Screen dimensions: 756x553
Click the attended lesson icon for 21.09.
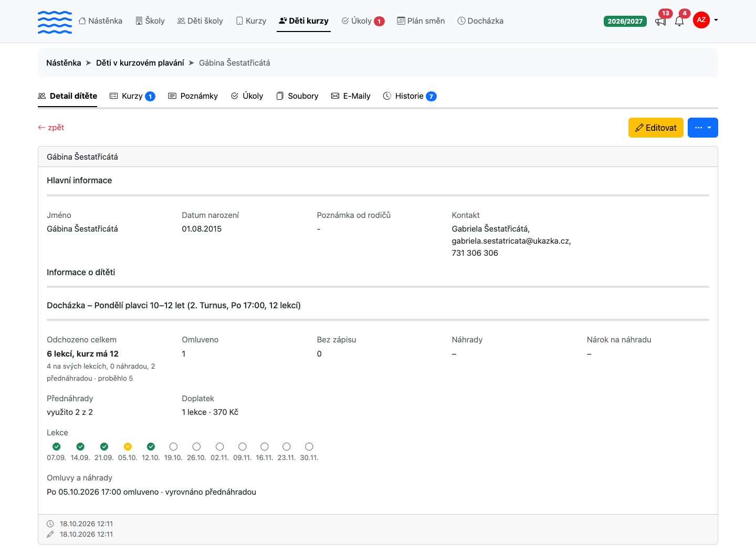pyautogui.click(x=104, y=446)
